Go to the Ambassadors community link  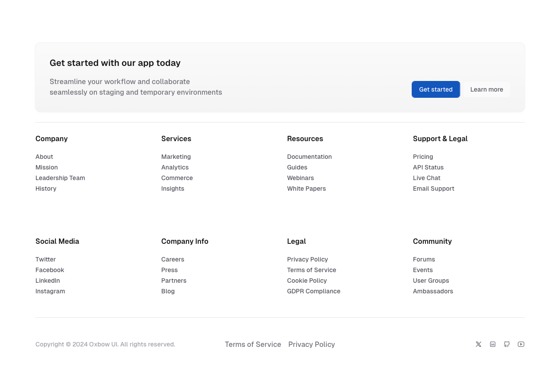433,291
